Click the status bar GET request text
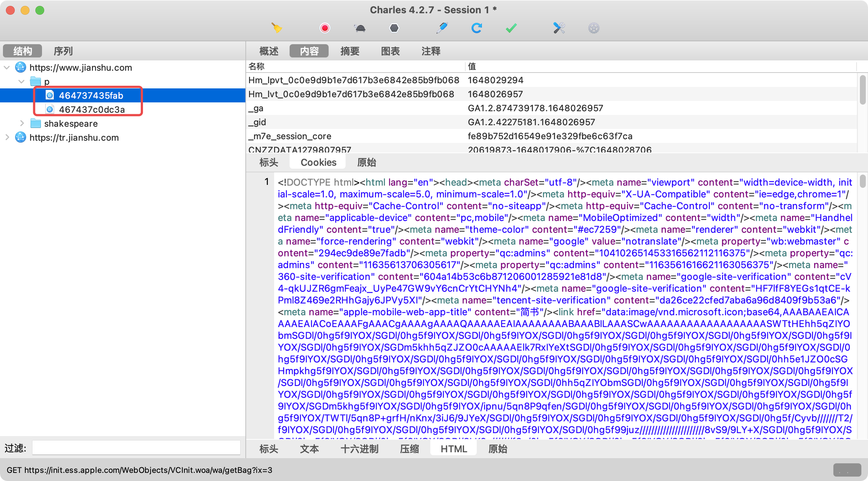The width and height of the screenshot is (868, 481). (x=139, y=470)
